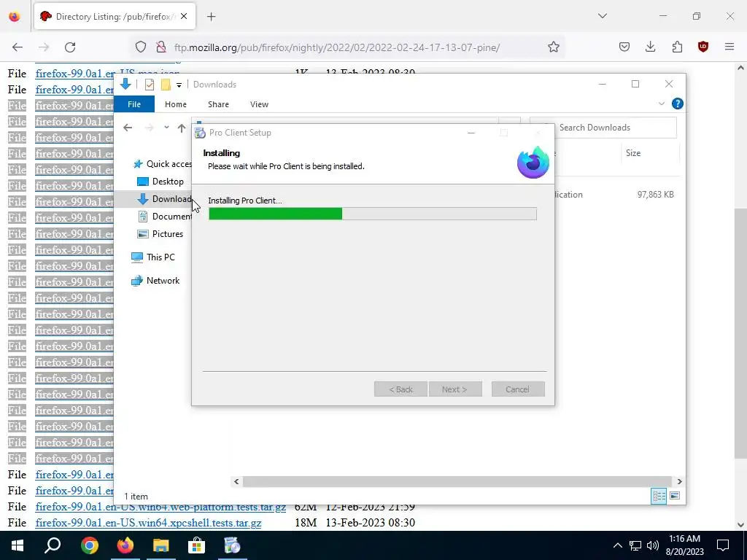Select Downloads in navigation pane

[x=165, y=199]
